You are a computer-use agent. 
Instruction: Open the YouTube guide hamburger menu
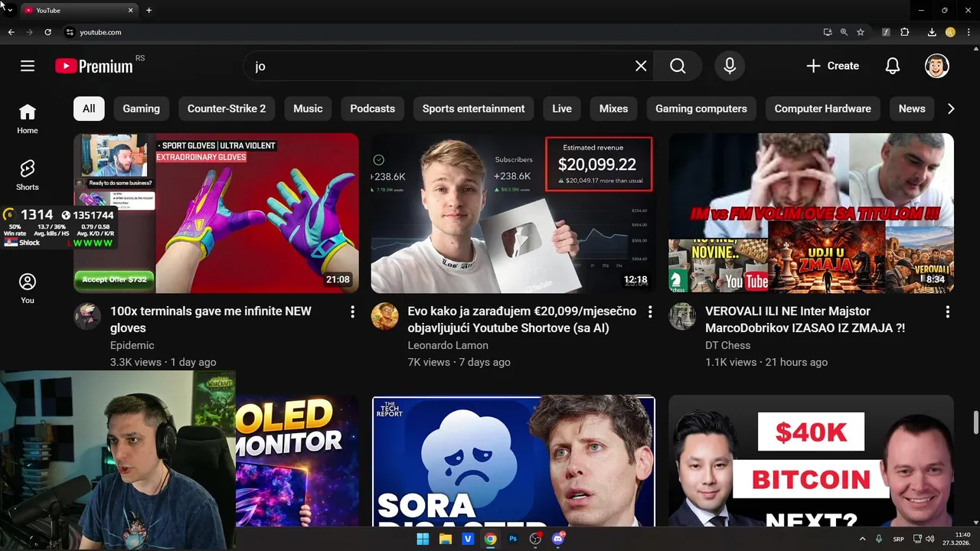28,66
